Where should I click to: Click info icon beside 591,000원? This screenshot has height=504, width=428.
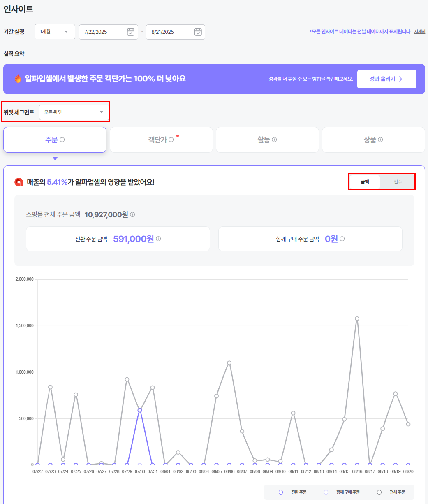click(x=158, y=239)
